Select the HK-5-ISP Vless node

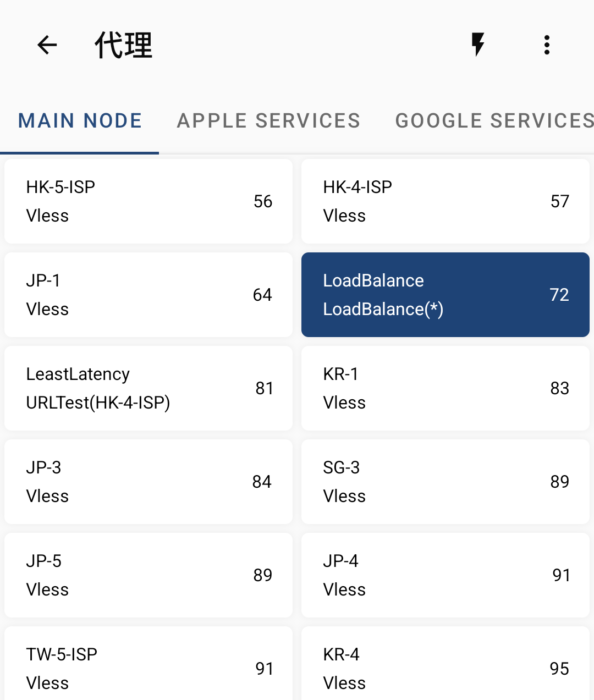point(148,201)
